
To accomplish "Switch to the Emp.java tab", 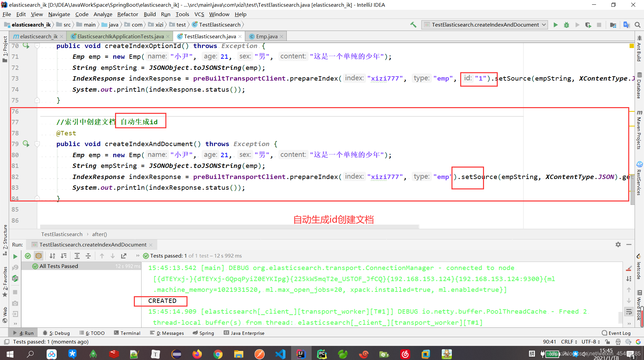I will [x=267, y=36].
